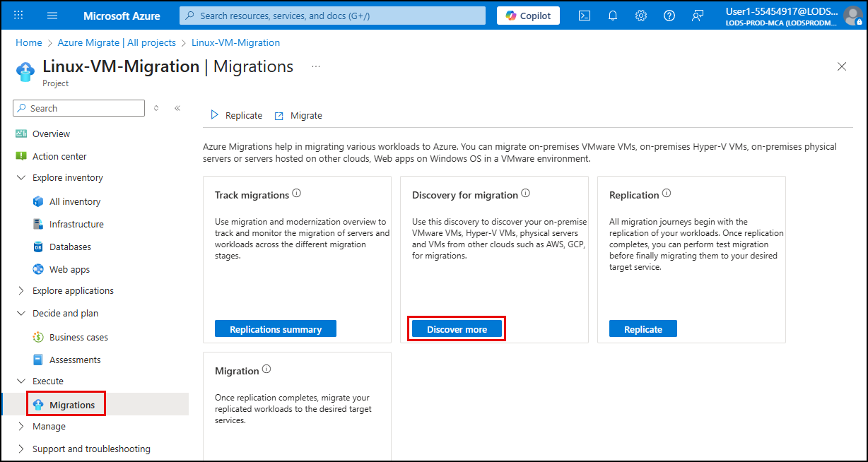Click the Business cases dollar icon
This screenshot has width=868, height=462.
point(38,337)
